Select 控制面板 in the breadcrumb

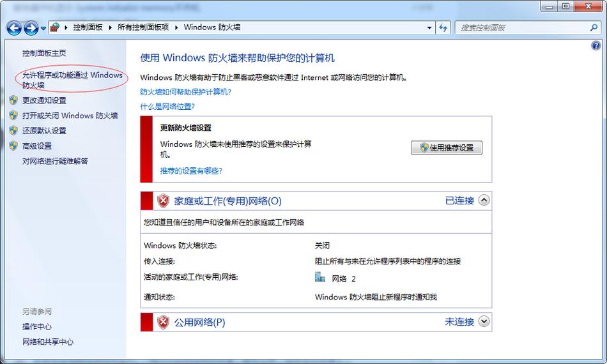88,27
